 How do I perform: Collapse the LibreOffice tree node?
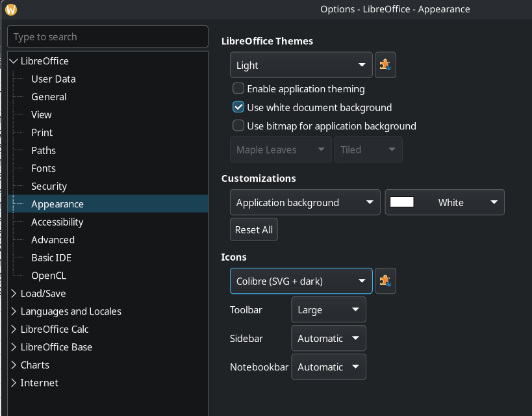click(14, 61)
